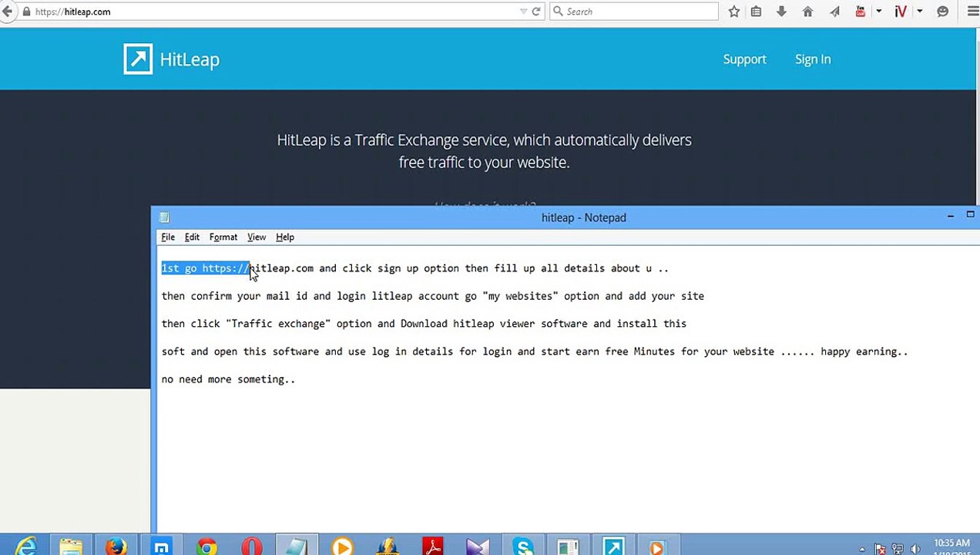Open Notepad's Edit menu
Viewport: 980px width, 555px height.
coord(192,237)
